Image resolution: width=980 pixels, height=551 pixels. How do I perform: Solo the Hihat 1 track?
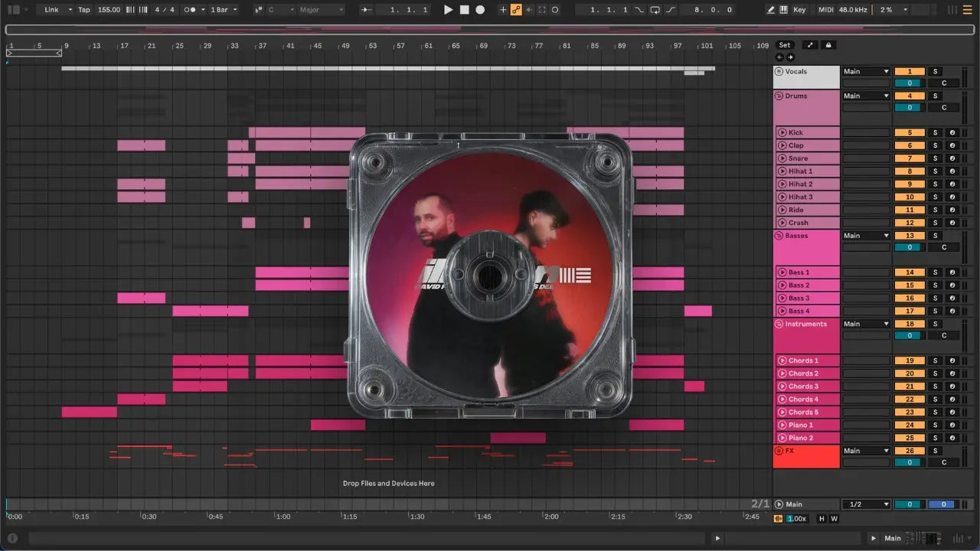(x=935, y=171)
